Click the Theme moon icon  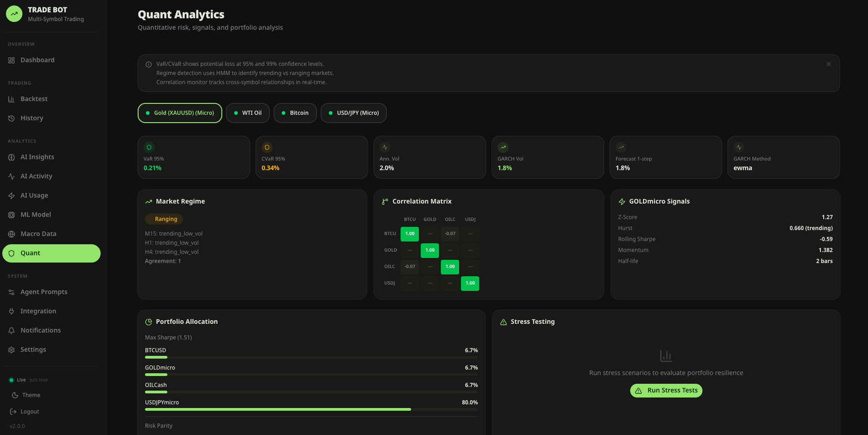(x=15, y=395)
